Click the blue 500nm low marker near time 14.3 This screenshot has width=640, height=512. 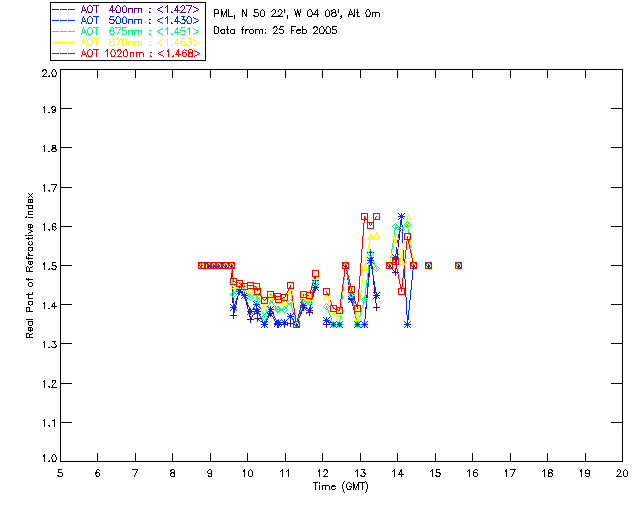point(407,325)
